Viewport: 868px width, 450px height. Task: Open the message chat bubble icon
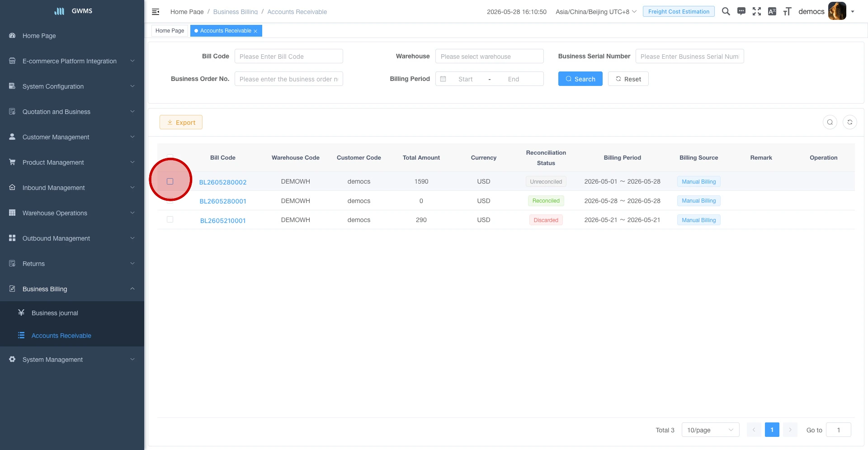(x=741, y=11)
